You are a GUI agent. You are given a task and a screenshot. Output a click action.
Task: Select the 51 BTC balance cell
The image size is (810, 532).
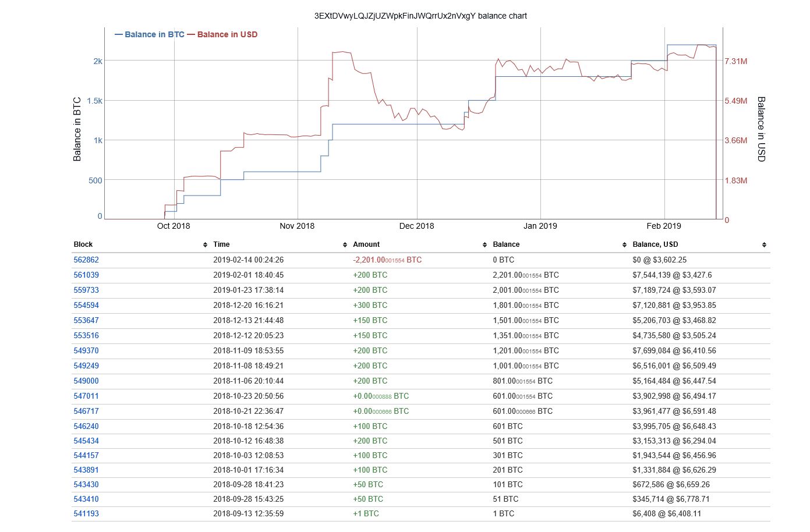click(505, 499)
